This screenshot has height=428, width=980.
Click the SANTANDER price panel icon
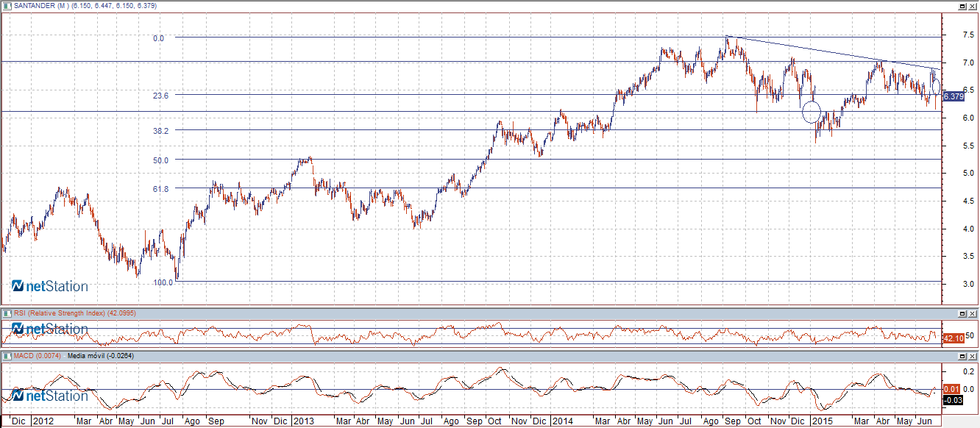click(x=8, y=5)
